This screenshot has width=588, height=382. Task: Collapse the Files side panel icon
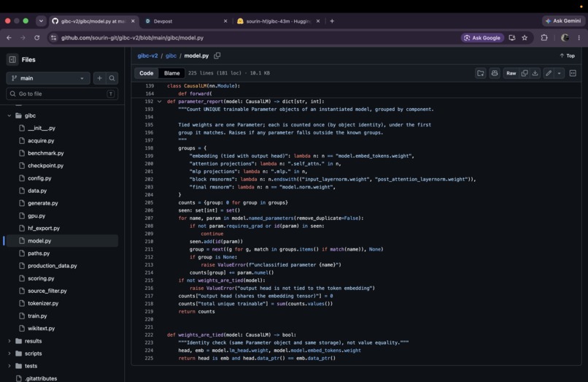click(x=12, y=59)
